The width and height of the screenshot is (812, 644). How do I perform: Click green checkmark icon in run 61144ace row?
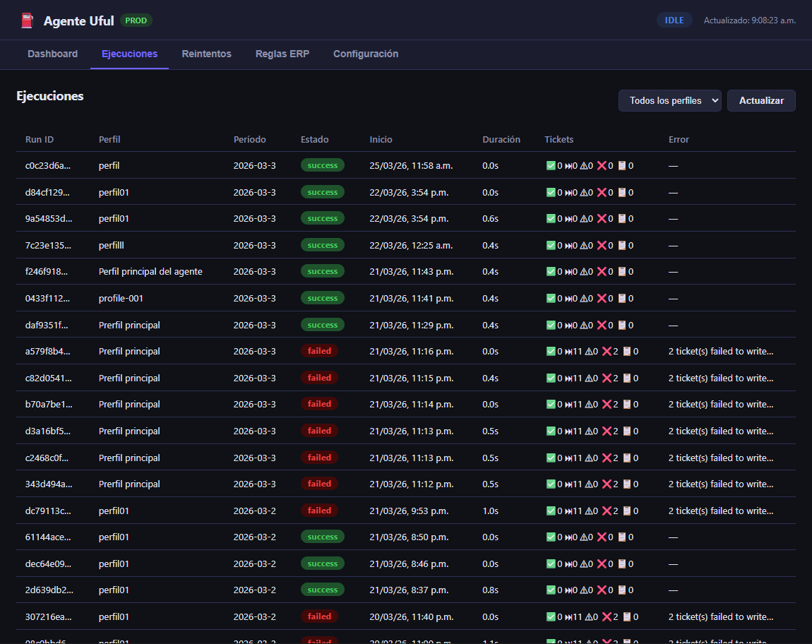click(x=551, y=537)
